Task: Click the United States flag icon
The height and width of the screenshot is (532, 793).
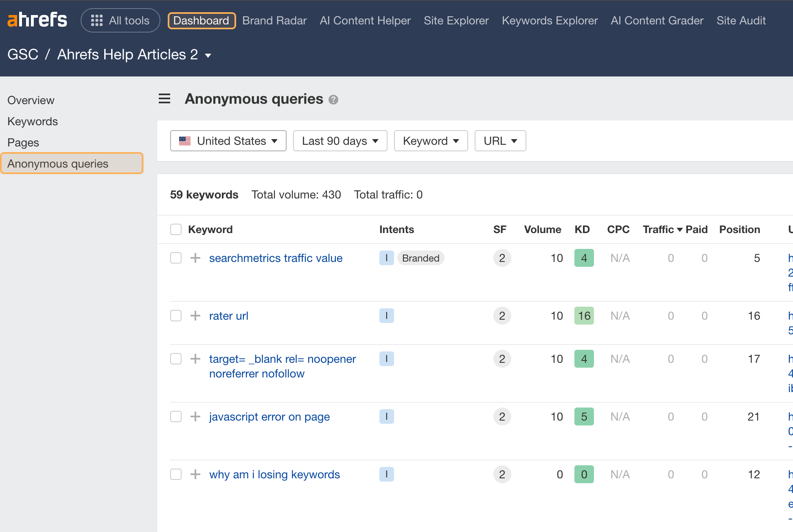Action: click(185, 141)
